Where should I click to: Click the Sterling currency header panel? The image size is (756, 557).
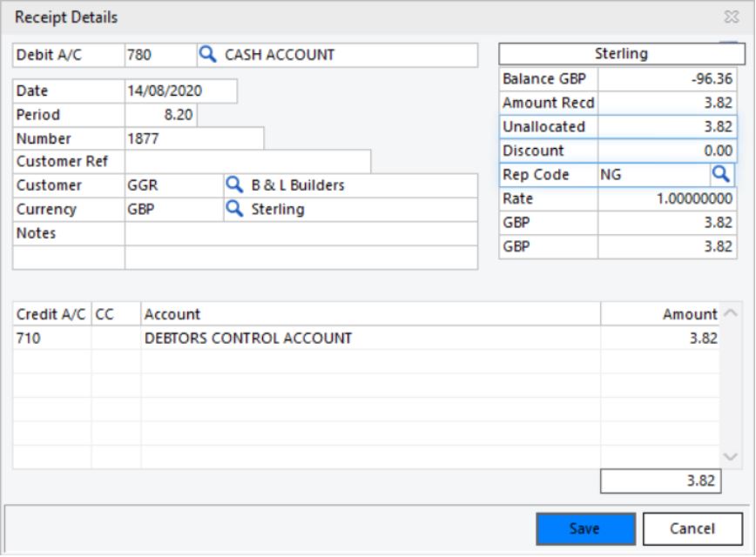click(621, 53)
